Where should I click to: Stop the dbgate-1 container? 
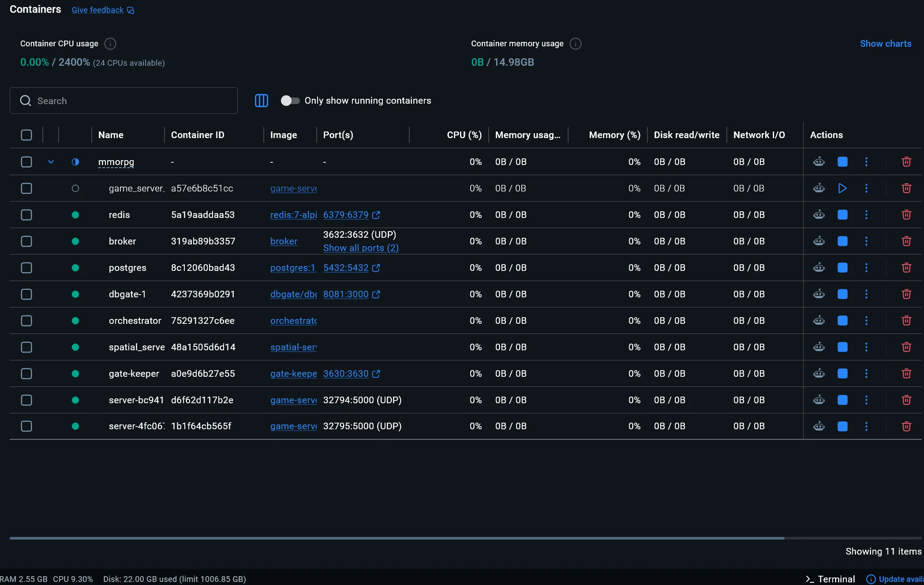coord(842,294)
